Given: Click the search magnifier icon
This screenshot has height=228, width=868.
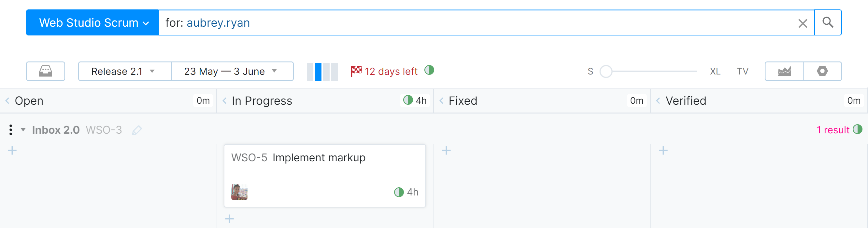Looking at the screenshot, I should [x=828, y=22].
